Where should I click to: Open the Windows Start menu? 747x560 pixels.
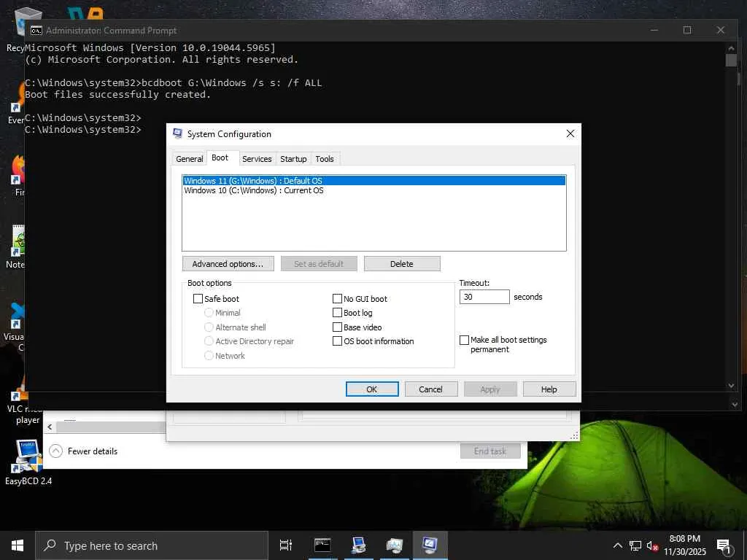tap(18, 545)
